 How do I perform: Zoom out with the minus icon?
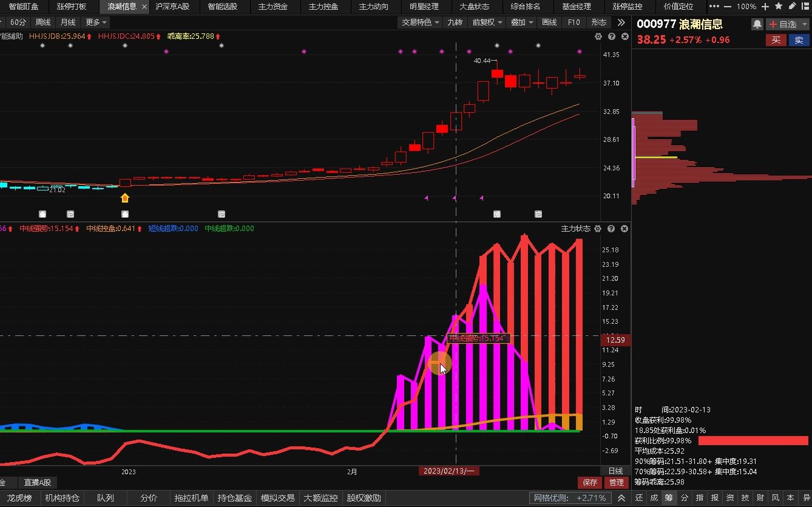(x=728, y=7)
